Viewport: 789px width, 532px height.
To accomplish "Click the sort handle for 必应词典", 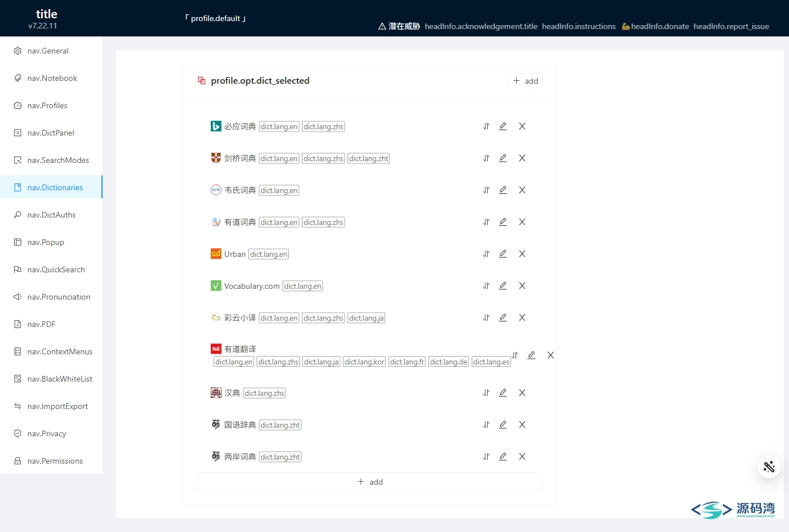I will pyautogui.click(x=486, y=126).
